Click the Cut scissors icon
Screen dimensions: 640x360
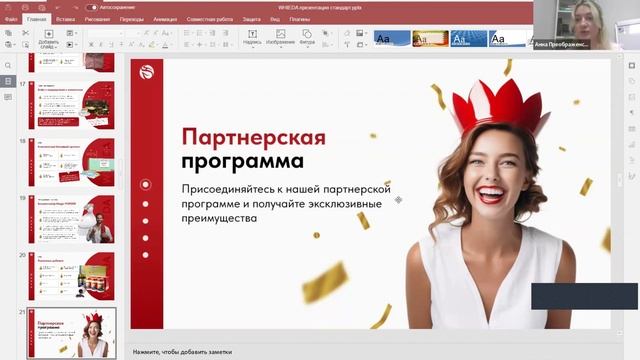coord(25,33)
